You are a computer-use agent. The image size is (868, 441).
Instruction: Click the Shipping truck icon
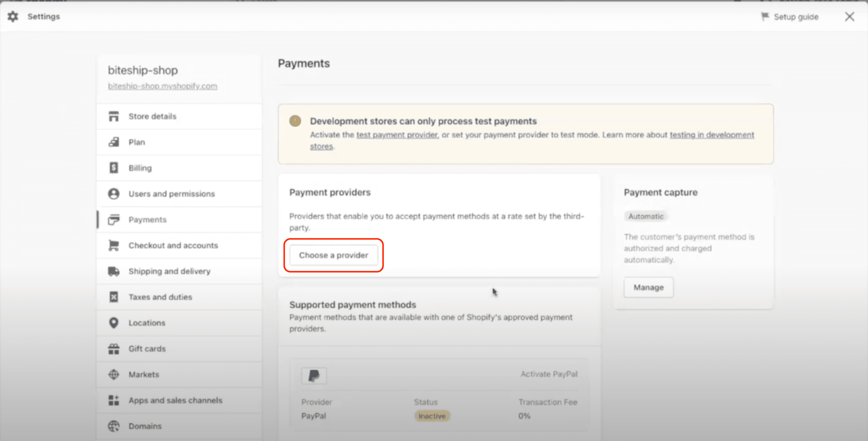(x=114, y=271)
